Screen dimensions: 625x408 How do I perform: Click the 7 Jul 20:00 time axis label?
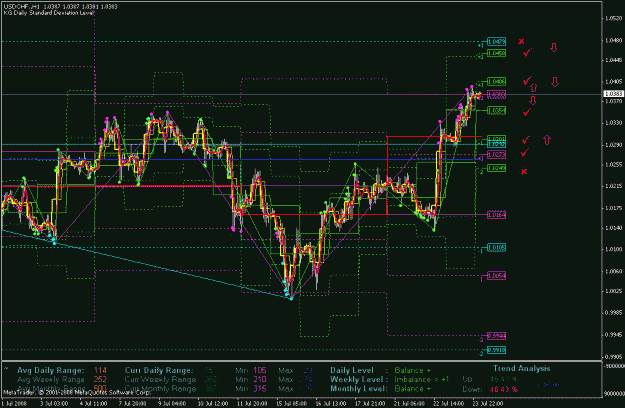click(132, 403)
